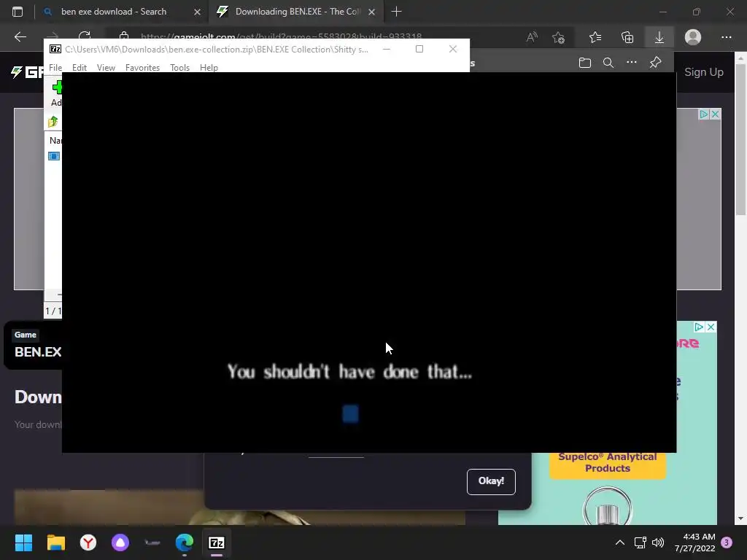This screenshot has width=747, height=560.
Task: Click the Okay! button
Action: [x=491, y=481]
